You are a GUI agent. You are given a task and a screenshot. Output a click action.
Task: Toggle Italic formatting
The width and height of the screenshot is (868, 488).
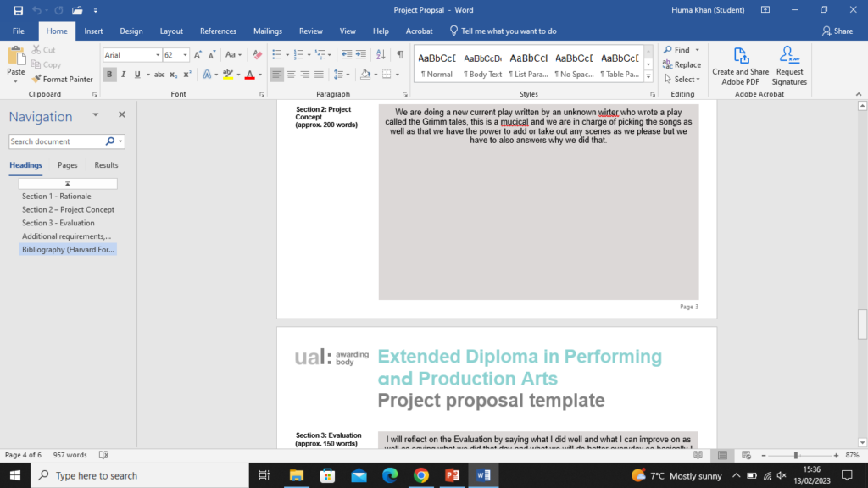[123, 75]
